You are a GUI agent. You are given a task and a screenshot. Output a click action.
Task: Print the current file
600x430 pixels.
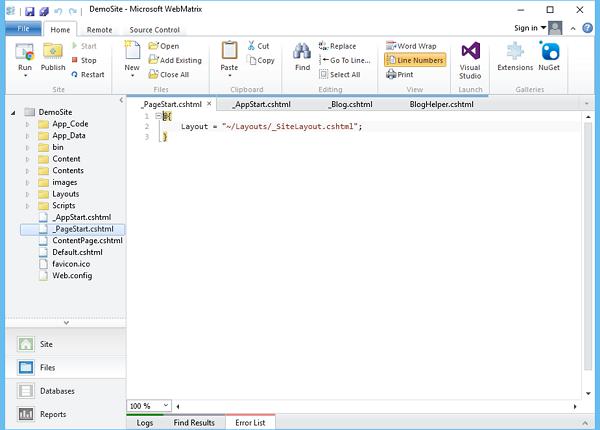(399, 74)
